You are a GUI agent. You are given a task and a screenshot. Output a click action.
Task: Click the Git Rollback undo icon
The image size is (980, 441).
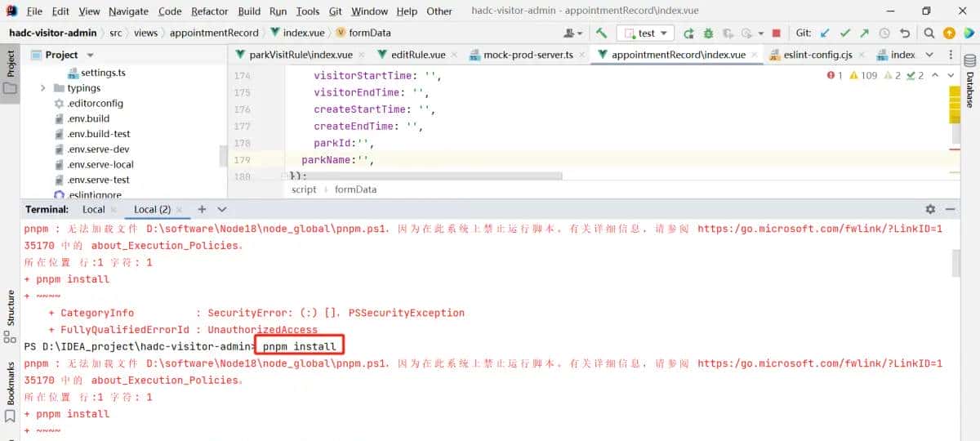tap(904, 33)
